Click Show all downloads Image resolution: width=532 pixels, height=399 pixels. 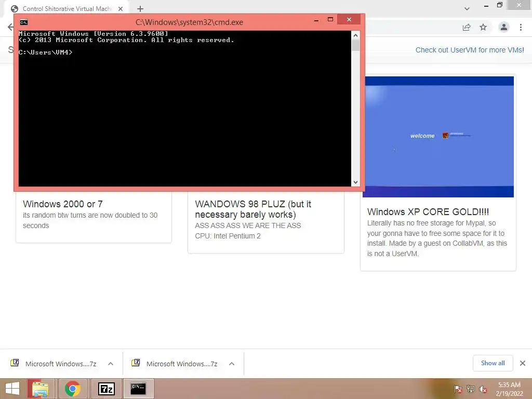493,363
